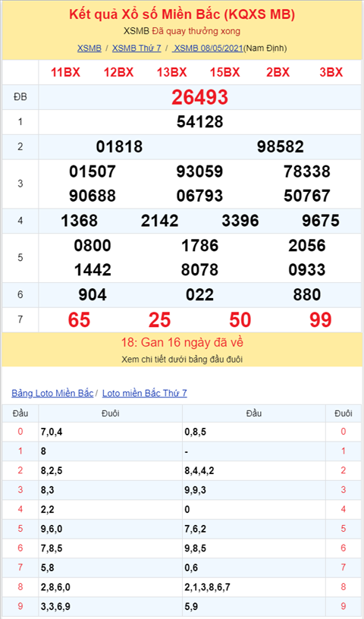This screenshot has height=619, width=364.
Task: Click fifth prize number 1786
Action: point(199,246)
